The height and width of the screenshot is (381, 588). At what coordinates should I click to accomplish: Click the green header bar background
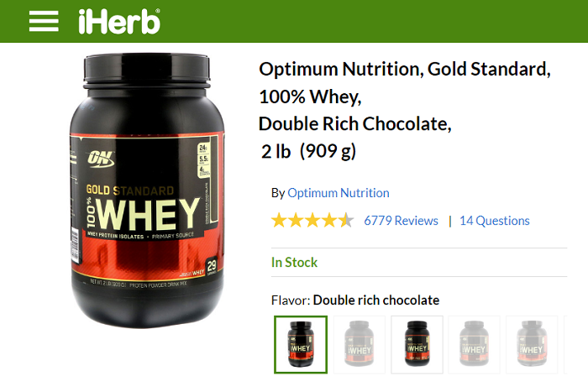(x=371, y=21)
